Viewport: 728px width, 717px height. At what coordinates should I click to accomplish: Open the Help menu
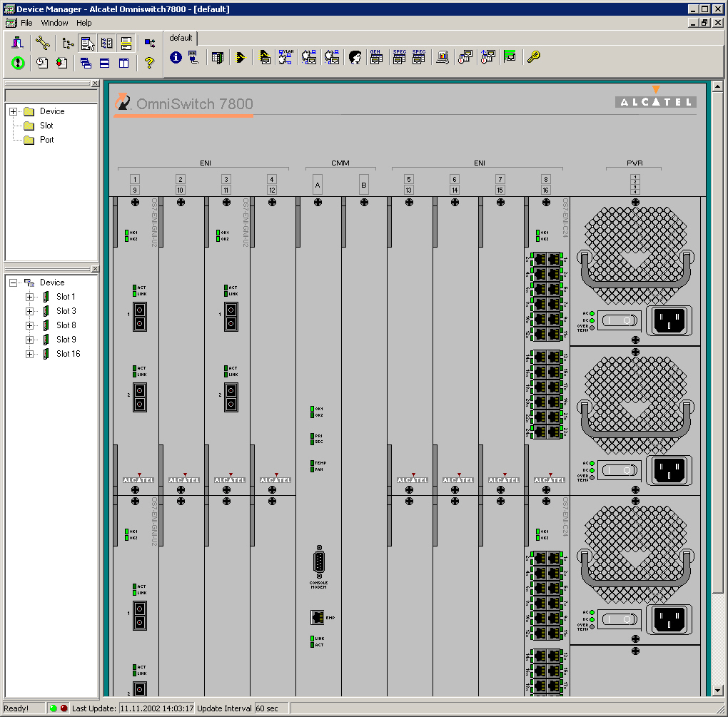tap(84, 23)
